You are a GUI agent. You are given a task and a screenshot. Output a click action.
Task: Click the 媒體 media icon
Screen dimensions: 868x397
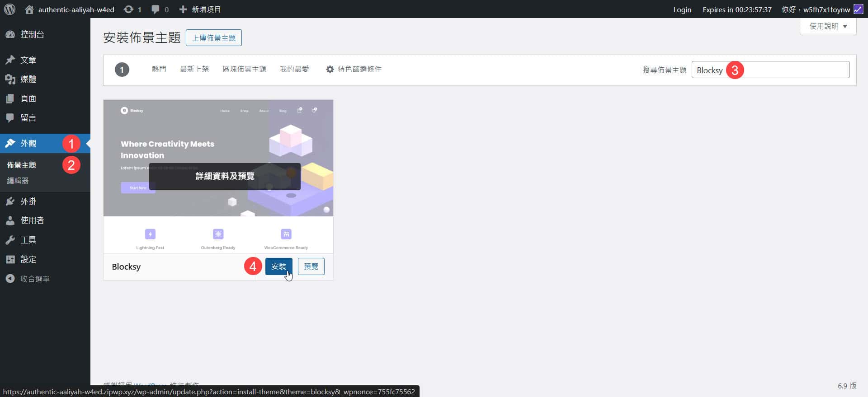(10, 79)
